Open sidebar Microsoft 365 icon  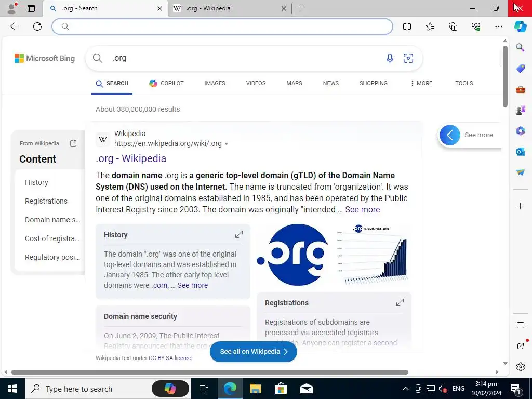pyautogui.click(x=520, y=130)
